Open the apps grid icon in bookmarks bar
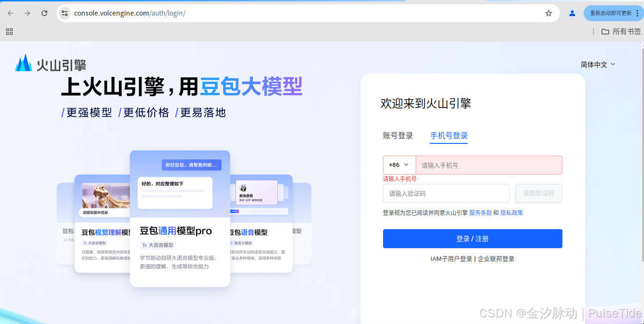This screenshot has height=324, width=644. (9, 32)
